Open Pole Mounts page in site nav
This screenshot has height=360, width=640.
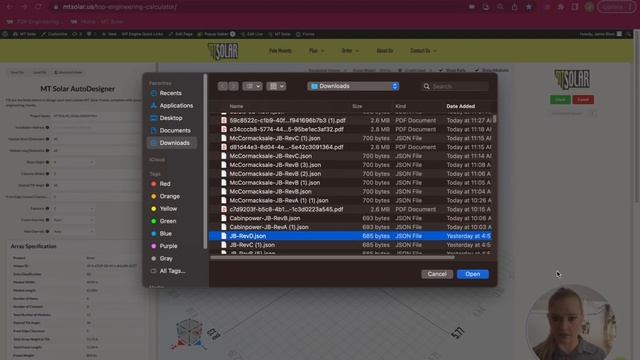click(280, 51)
